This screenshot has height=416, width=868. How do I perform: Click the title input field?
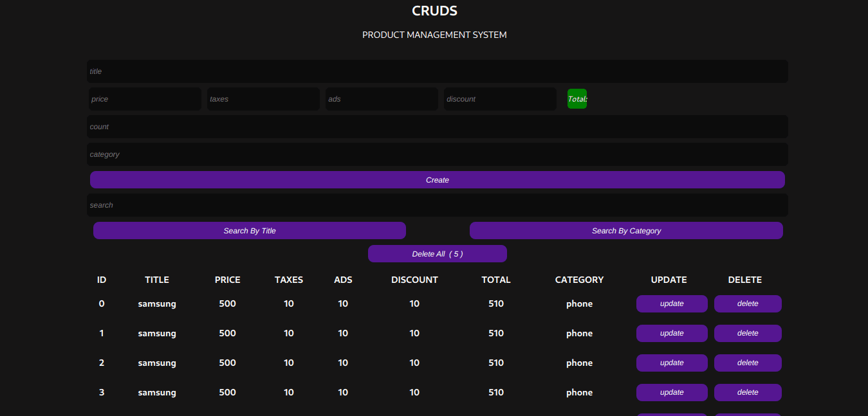pos(437,71)
